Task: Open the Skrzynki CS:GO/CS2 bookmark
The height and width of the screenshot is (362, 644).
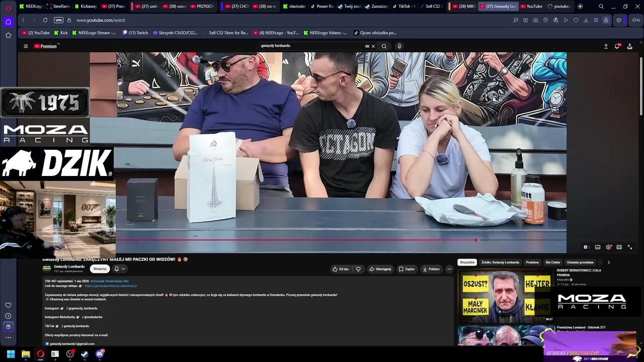Action: (x=175, y=33)
